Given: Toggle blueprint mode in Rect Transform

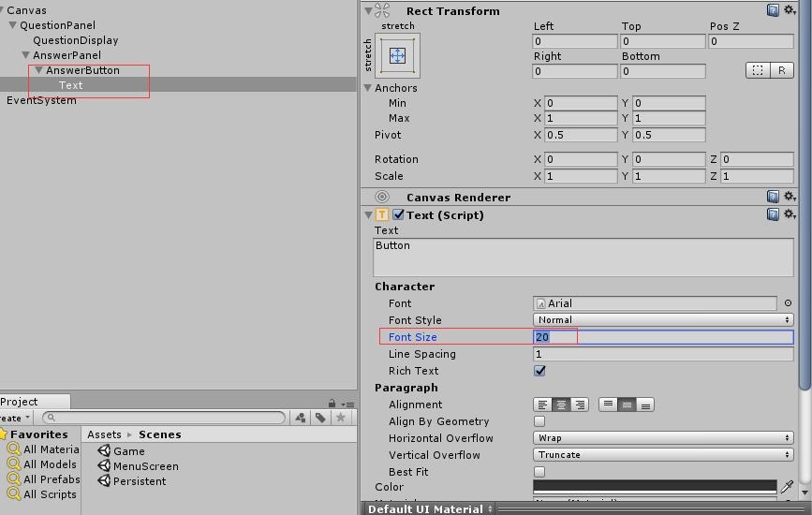Looking at the screenshot, I should [758, 70].
